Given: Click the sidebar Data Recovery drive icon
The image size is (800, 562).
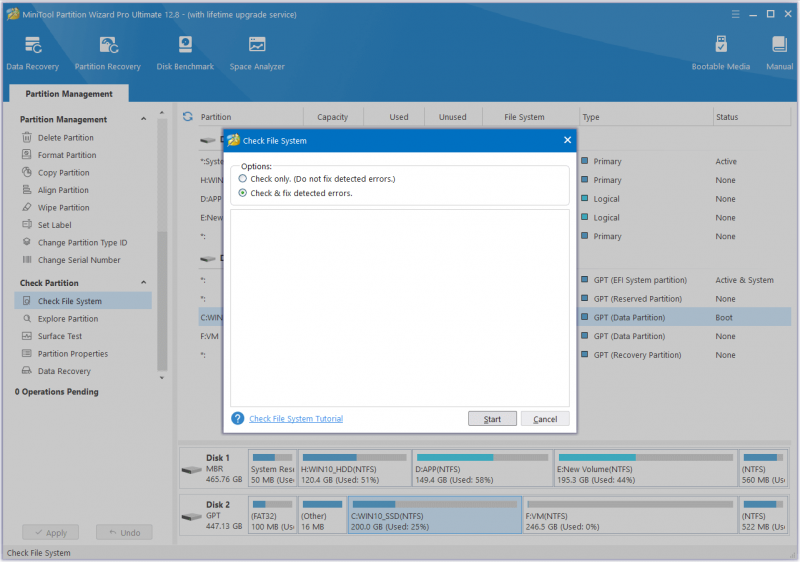Looking at the screenshot, I should 27,371.
